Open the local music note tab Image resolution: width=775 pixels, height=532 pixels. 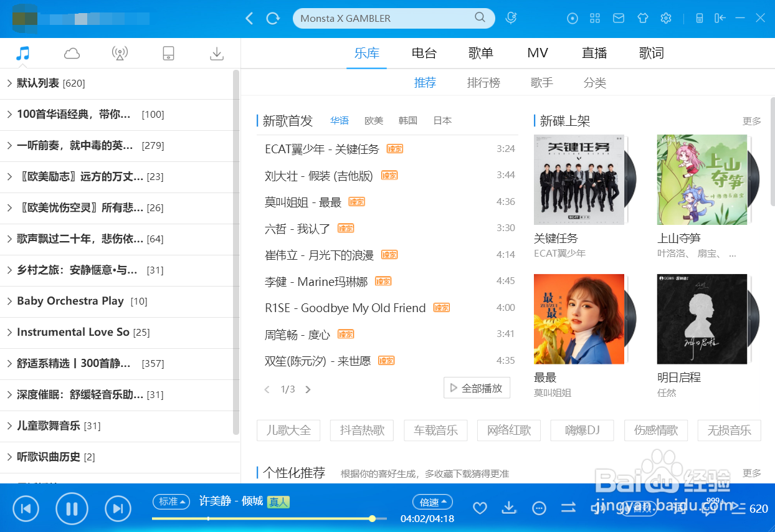[23, 53]
